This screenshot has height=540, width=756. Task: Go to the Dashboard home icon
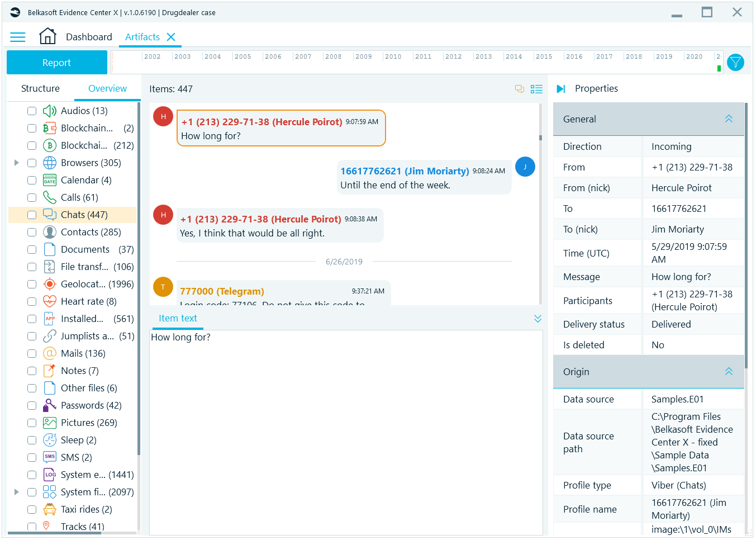tap(47, 36)
